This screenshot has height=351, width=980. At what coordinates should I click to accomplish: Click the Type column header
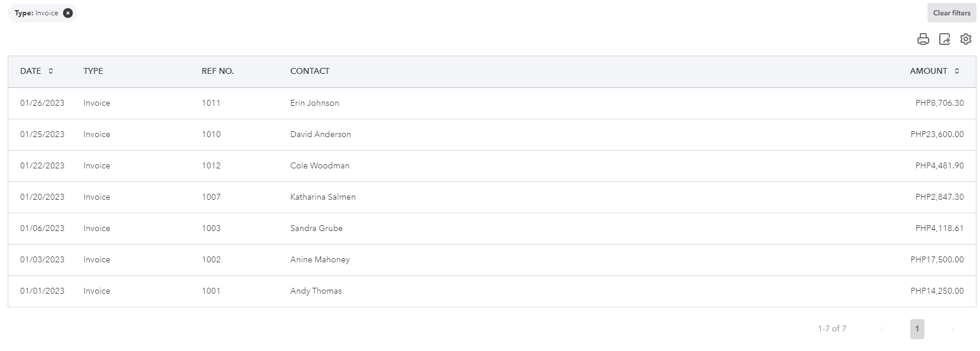pos(93,71)
